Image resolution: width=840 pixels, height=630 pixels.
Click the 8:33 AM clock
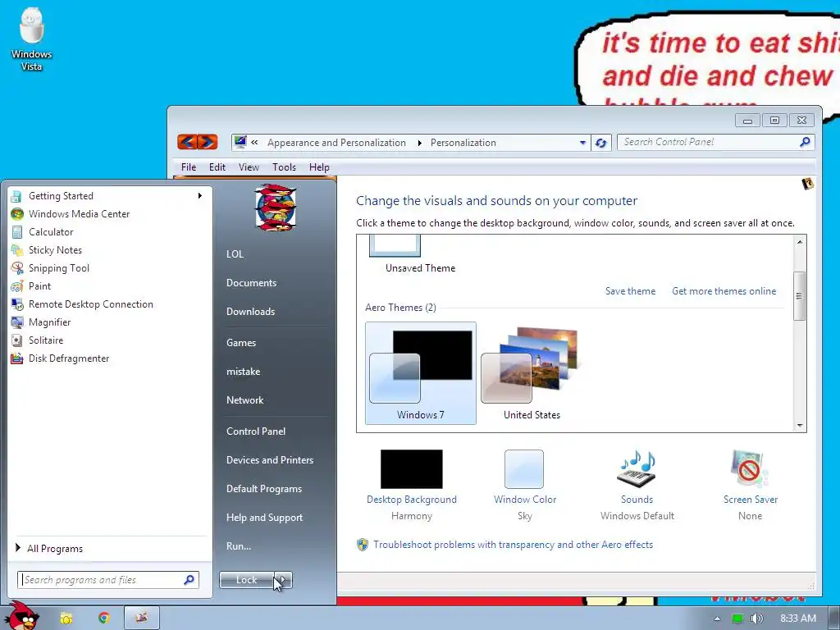pos(798,619)
